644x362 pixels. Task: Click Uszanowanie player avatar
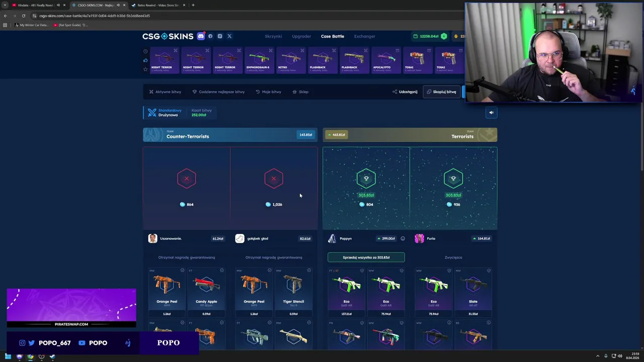tap(152, 238)
